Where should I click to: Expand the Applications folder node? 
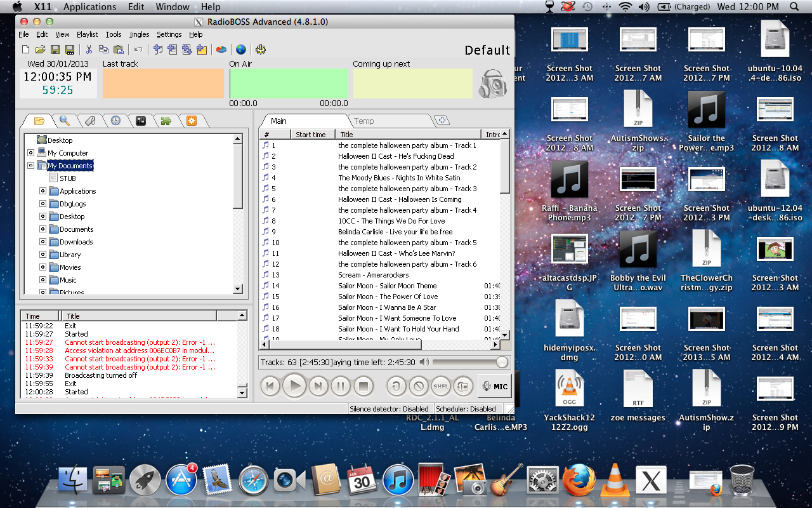(x=43, y=191)
